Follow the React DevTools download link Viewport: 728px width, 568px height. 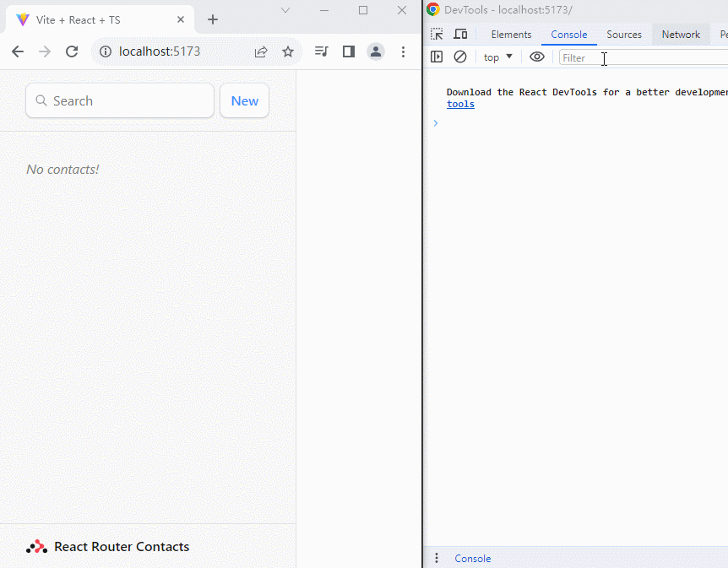pos(460,104)
